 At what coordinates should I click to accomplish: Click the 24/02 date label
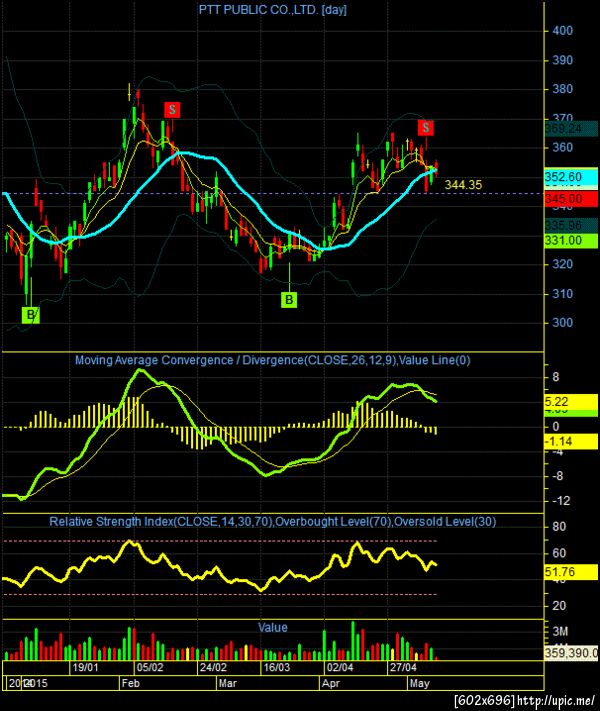tap(213, 667)
